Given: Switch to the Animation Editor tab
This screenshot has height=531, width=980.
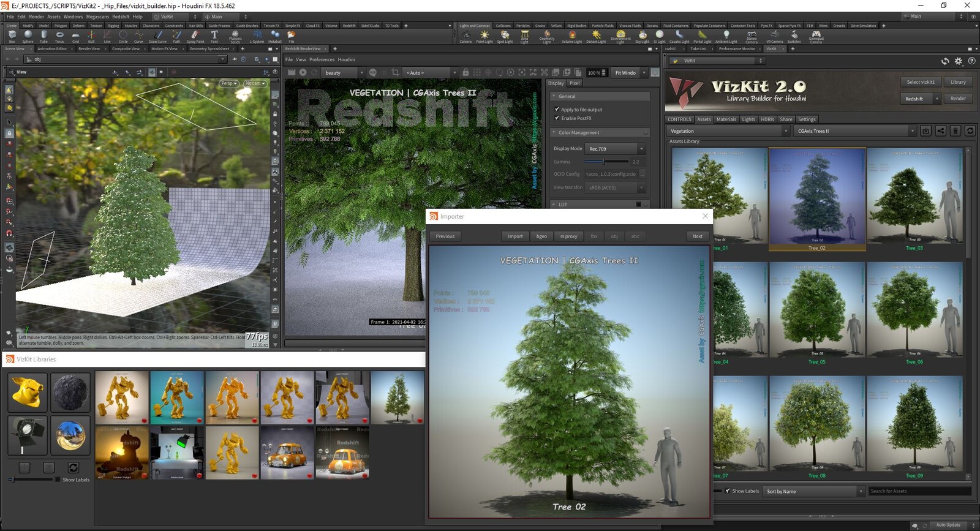Looking at the screenshot, I should [52, 49].
